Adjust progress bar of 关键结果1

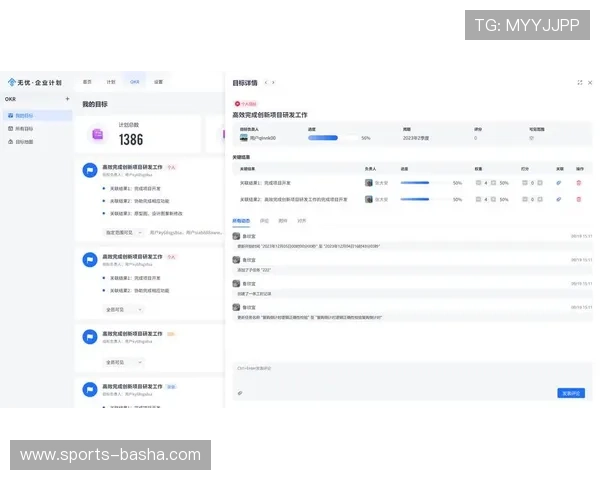425,183
